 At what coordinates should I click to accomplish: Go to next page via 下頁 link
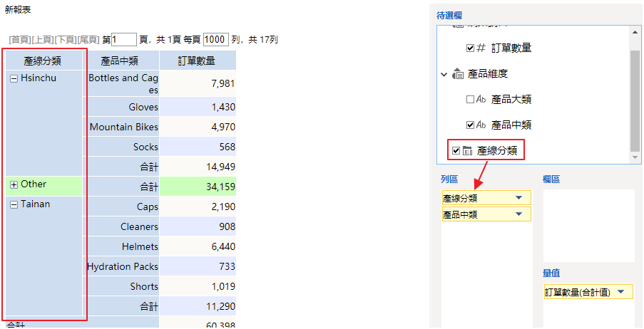(x=66, y=40)
